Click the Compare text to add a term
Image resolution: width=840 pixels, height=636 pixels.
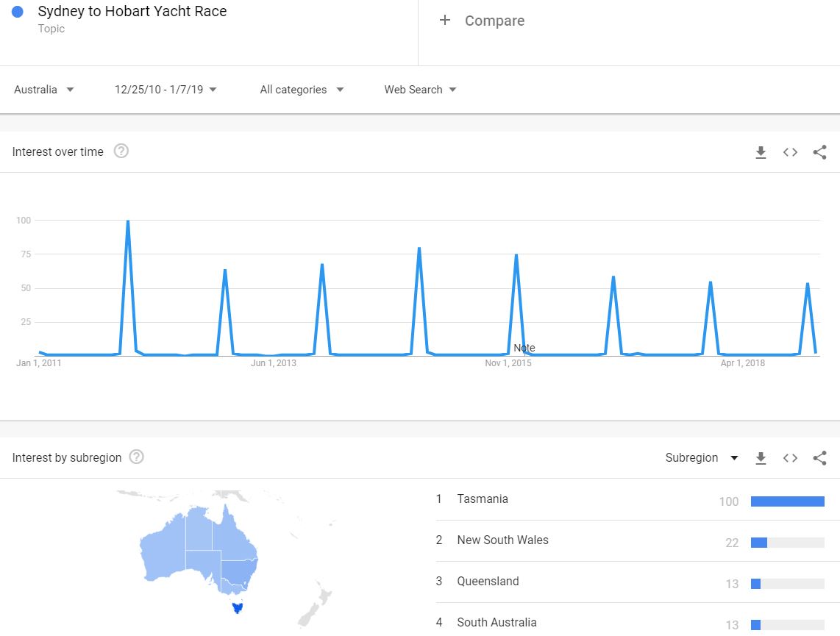[x=494, y=21]
